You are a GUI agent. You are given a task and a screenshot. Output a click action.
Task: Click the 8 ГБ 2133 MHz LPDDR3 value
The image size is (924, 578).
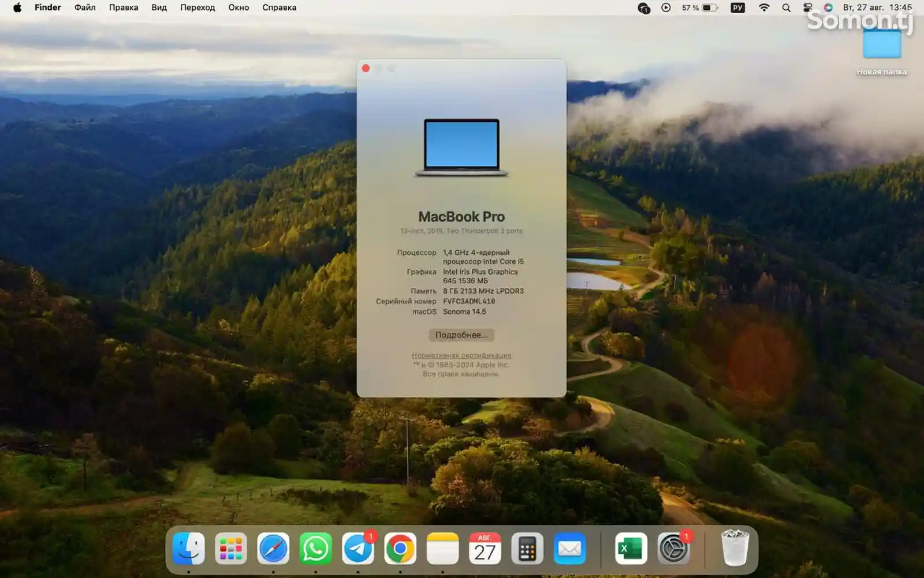click(483, 291)
